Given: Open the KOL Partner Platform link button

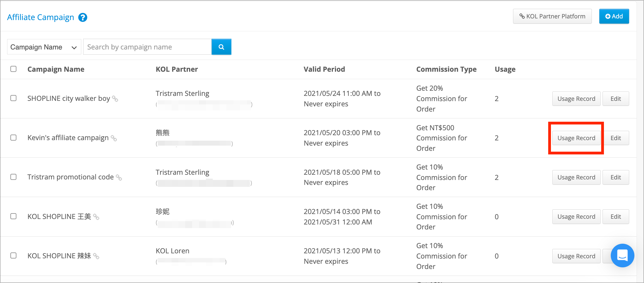Looking at the screenshot, I should [552, 16].
